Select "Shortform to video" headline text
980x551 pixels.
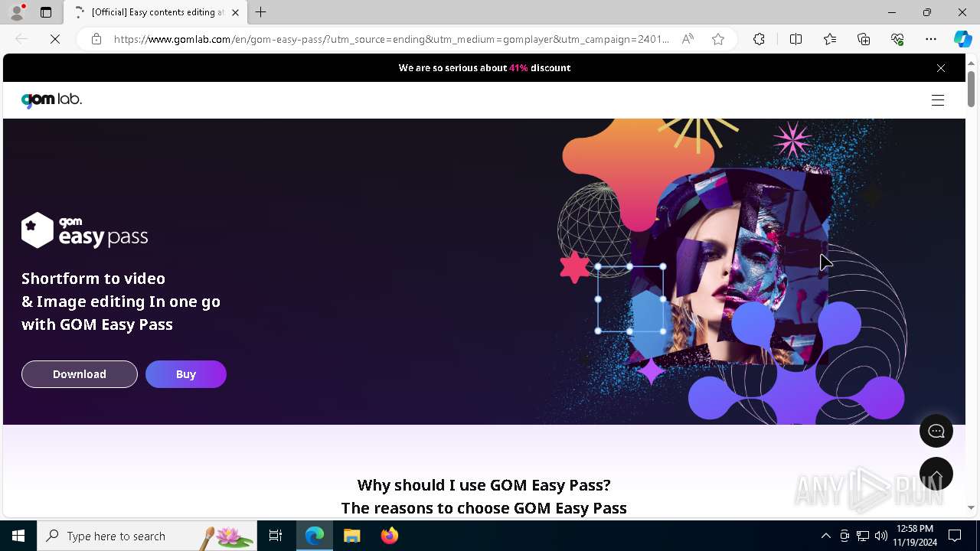tap(93, 278)
